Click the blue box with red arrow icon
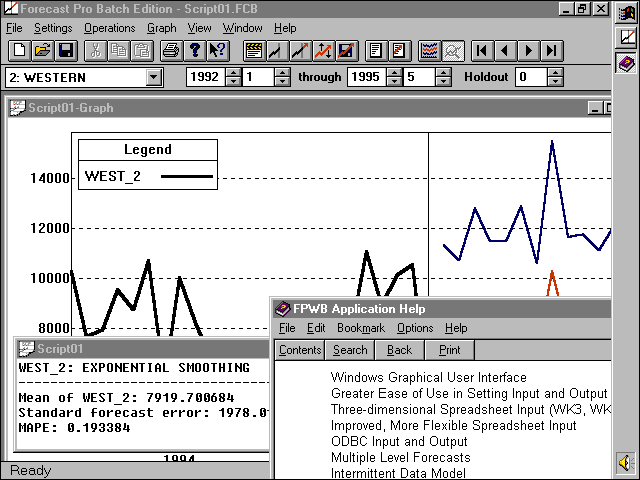Screen dimensions: 640x480 pyautogui.click(x=347, y=51)
